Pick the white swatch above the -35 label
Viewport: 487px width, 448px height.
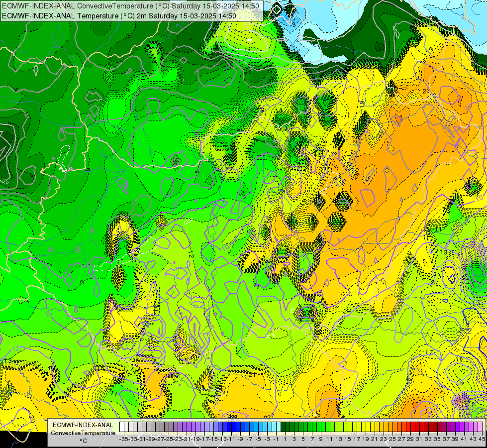point(122,427)
